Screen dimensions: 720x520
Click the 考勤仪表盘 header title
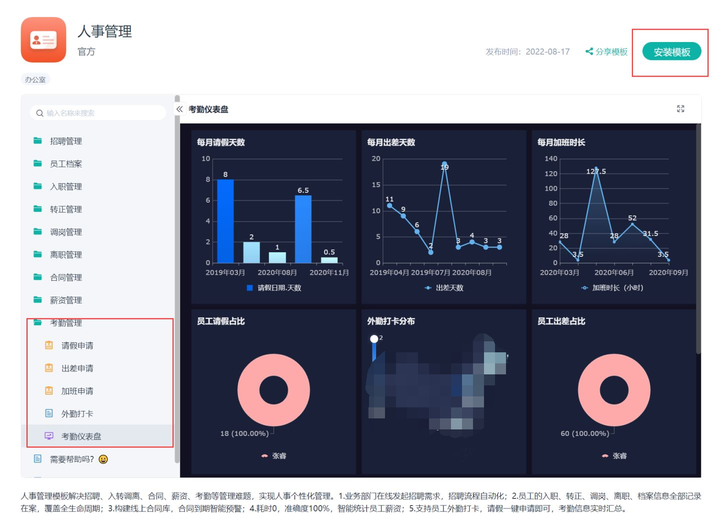[x=208, y=109]
